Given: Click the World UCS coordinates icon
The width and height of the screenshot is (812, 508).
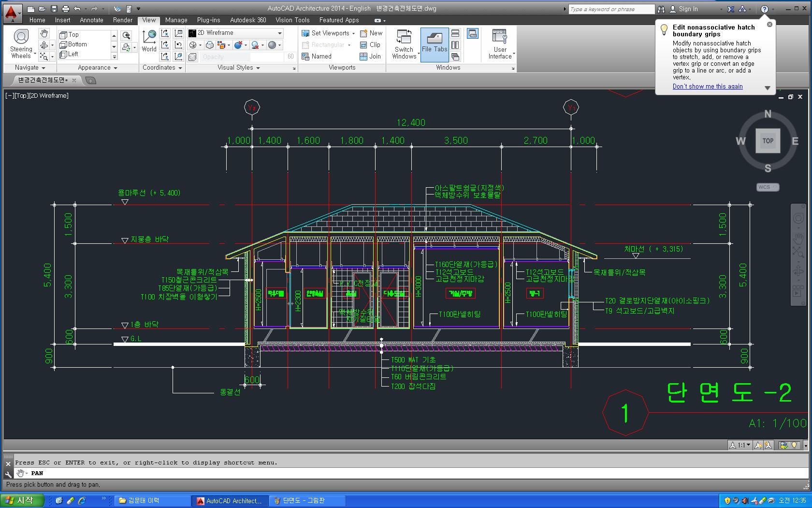Looking at the screenshot, I should coord(149,40).
